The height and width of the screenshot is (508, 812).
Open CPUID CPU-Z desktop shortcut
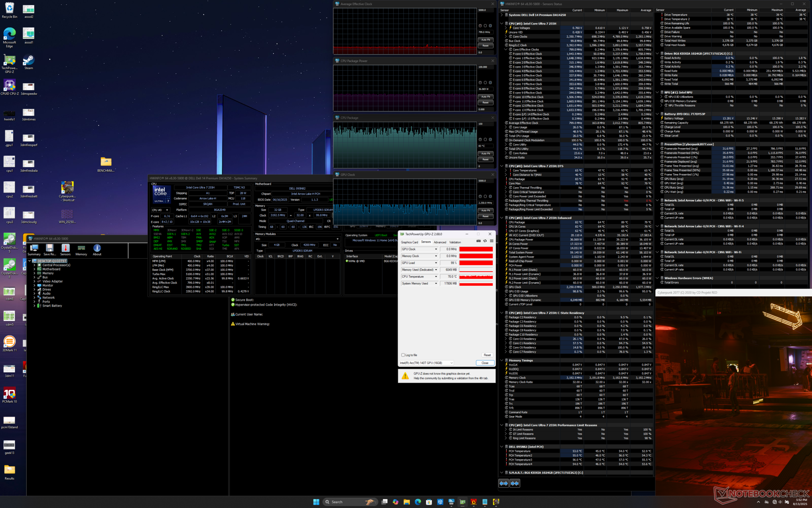(9, 88)
